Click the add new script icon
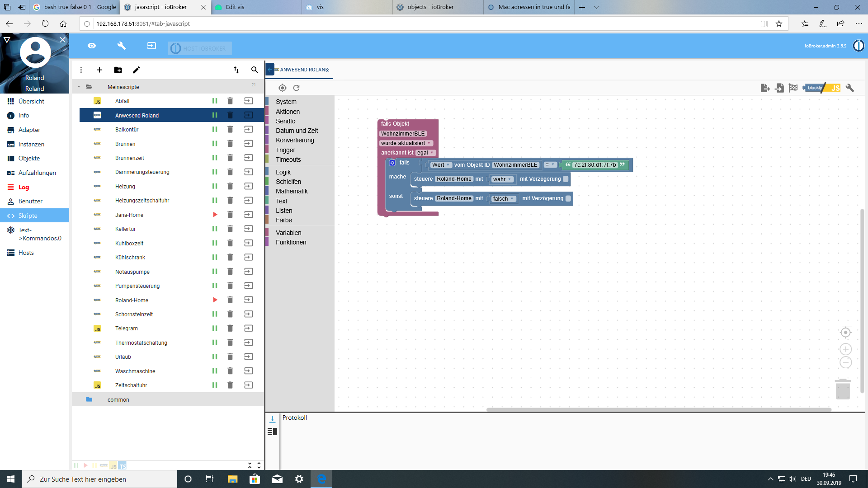This screenshot has width=868, height=488. click(x=99, y=70)
